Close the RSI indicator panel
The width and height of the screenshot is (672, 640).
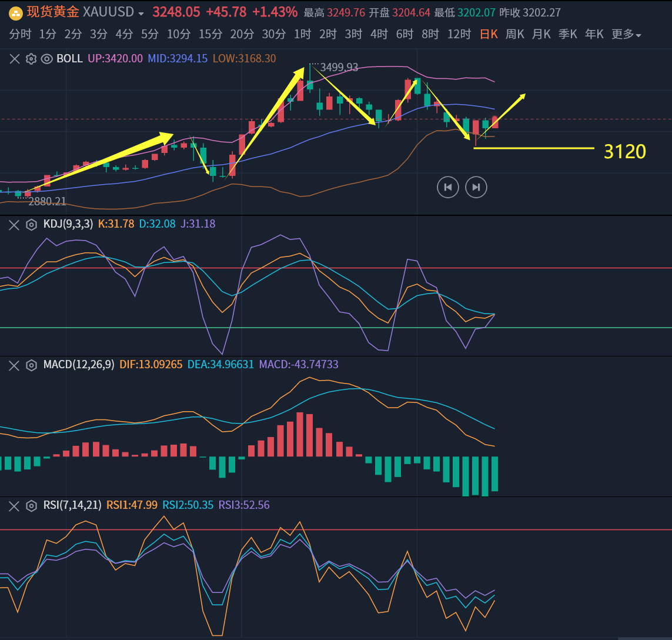click(14, 506)
